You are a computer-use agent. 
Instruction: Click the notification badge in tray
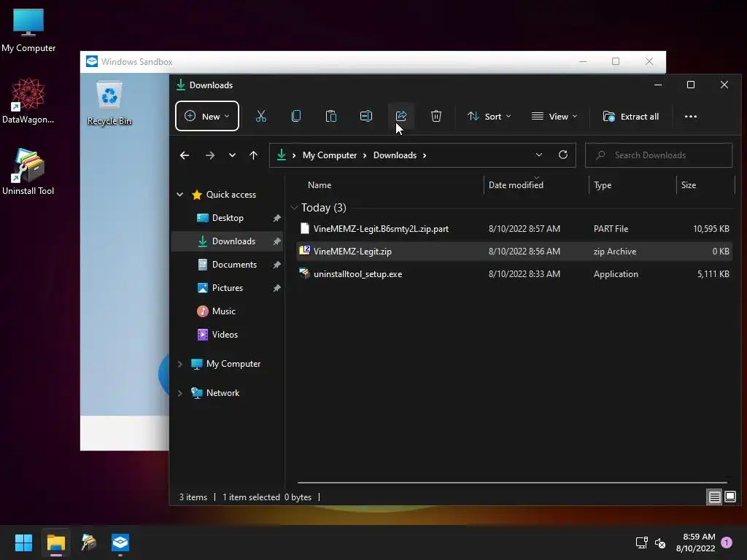pos(727,542)
